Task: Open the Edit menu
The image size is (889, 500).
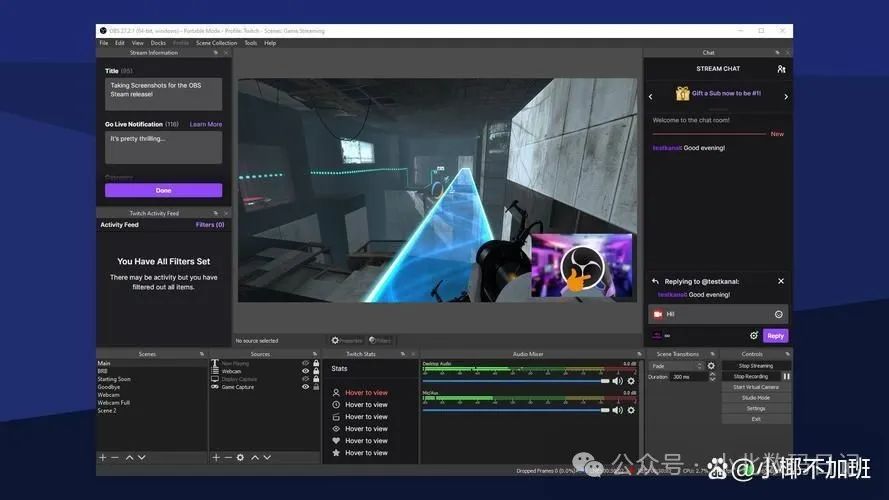Action: pyautogui.click(x=120, y=43)
